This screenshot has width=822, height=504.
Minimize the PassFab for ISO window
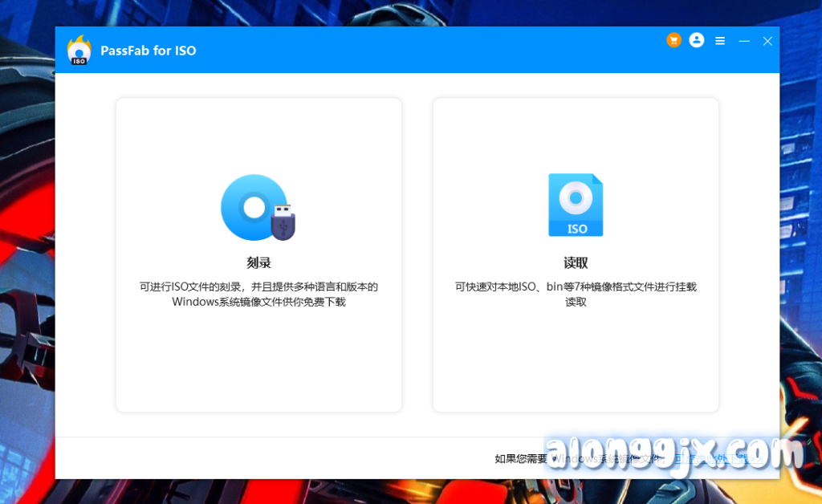coord(744,41)
